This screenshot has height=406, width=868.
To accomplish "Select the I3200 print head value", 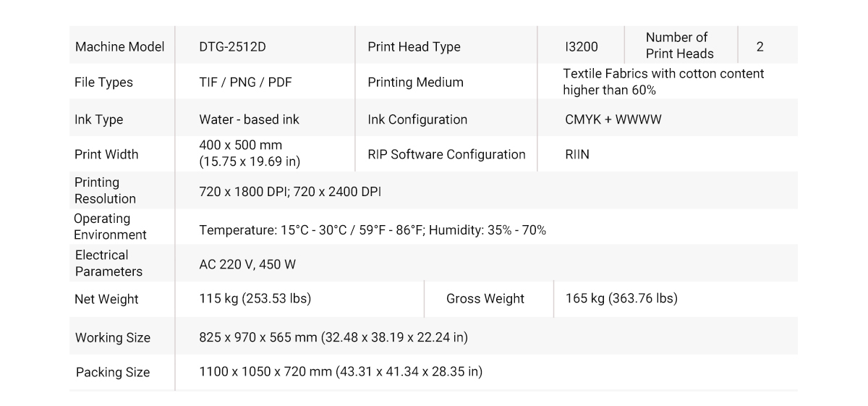I will click(582, 47).
